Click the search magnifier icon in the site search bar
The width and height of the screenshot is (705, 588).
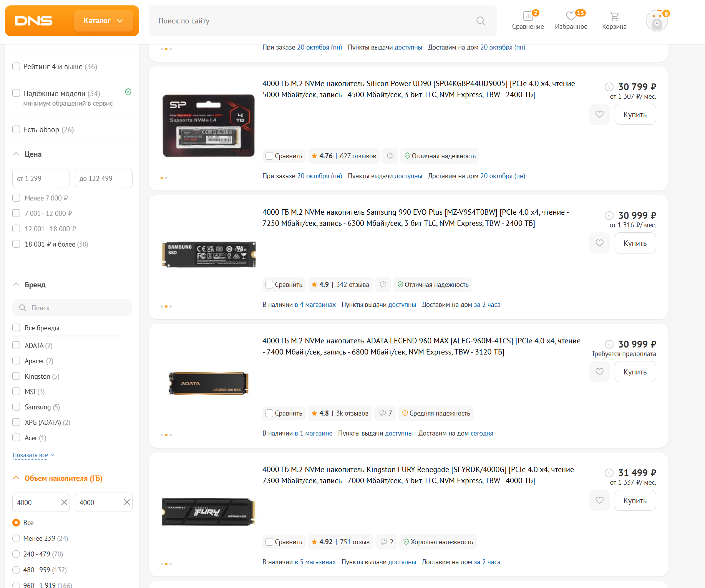pyautogui.click(x=480, y=21)
